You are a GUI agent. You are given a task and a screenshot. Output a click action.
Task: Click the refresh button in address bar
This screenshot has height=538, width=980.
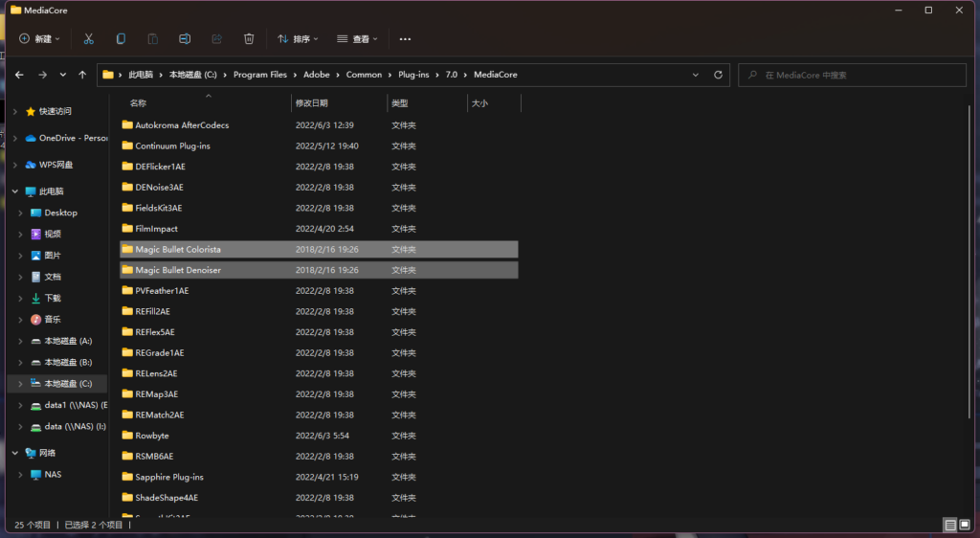[718, 75]
